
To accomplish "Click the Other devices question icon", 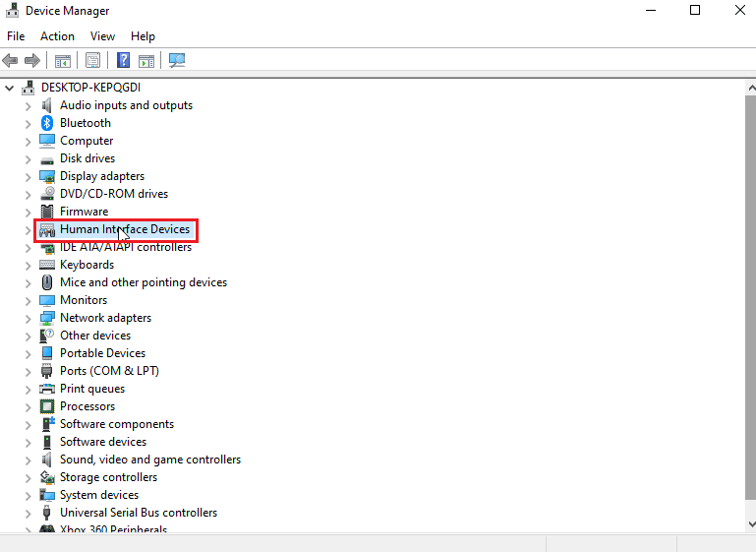I will pyautogui.click(x=47, y=336).
